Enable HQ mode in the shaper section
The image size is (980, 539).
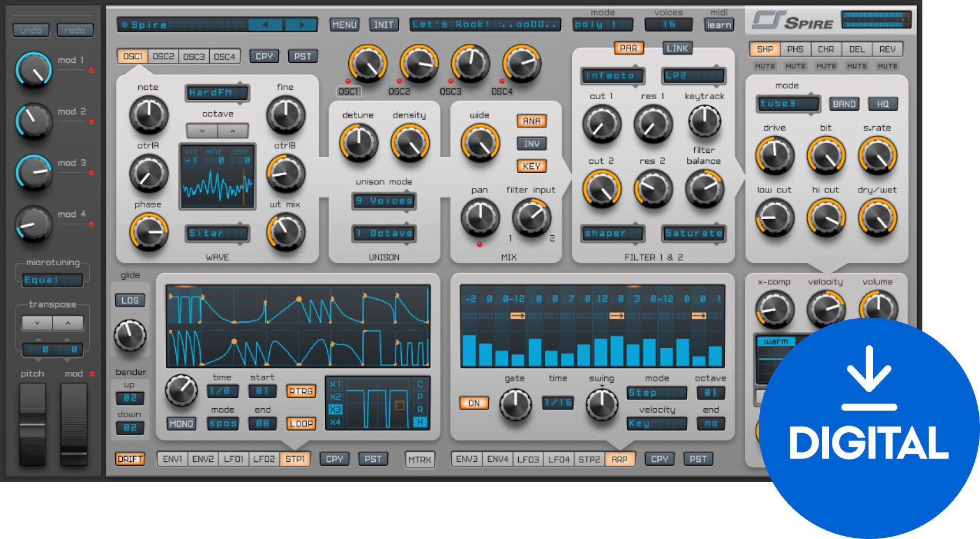click(883, 104)
